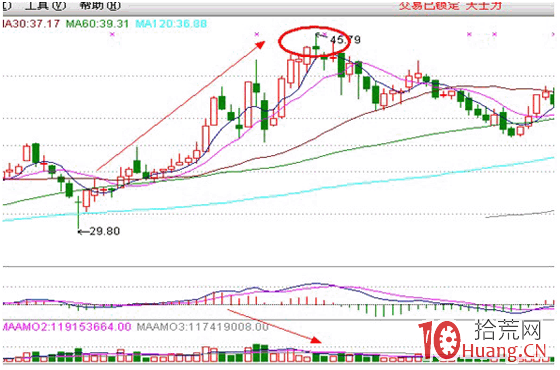Click the 45.79 high price label
The image size is (560, 370).
pos(345,39)
